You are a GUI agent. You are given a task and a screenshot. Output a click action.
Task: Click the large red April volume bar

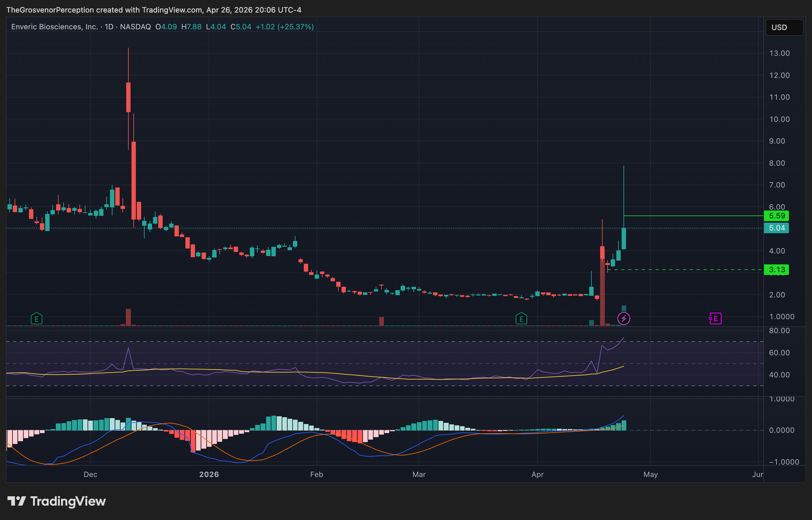point(602,292)
